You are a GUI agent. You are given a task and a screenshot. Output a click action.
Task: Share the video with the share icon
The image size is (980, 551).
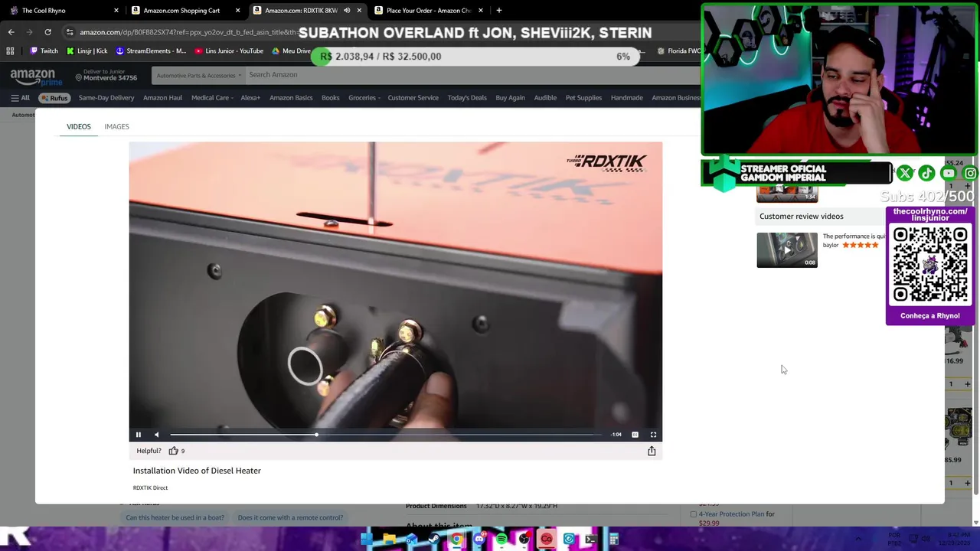click(x=652, y=451)
